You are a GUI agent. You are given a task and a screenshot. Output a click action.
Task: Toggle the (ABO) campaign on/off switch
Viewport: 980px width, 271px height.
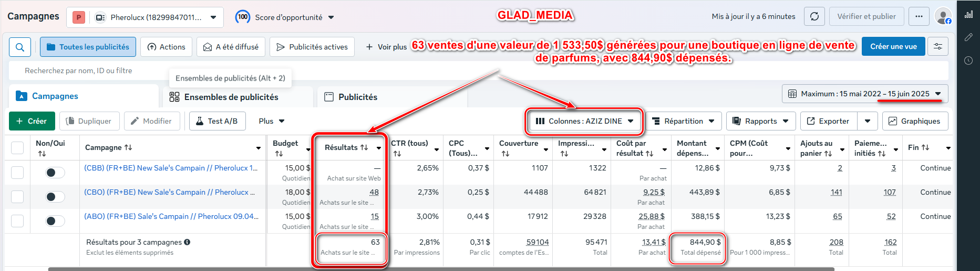coord(55,221)
